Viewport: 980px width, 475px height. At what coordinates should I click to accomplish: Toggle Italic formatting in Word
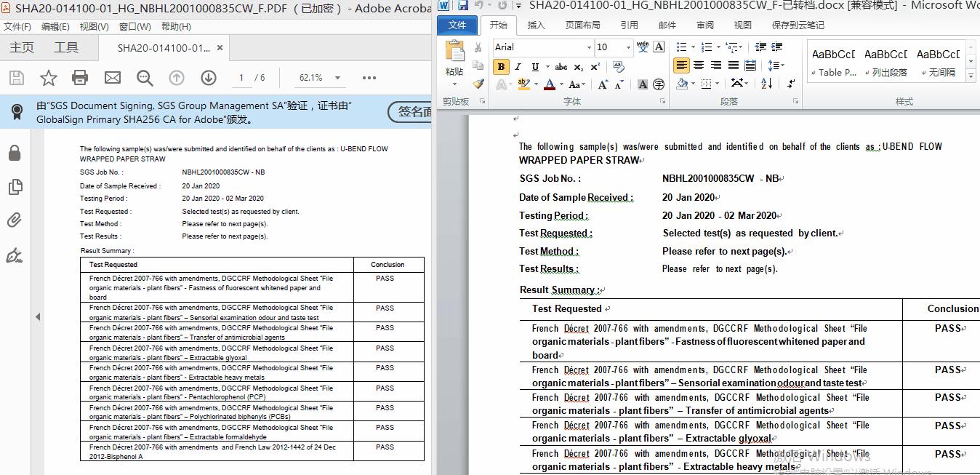(518, 66)
